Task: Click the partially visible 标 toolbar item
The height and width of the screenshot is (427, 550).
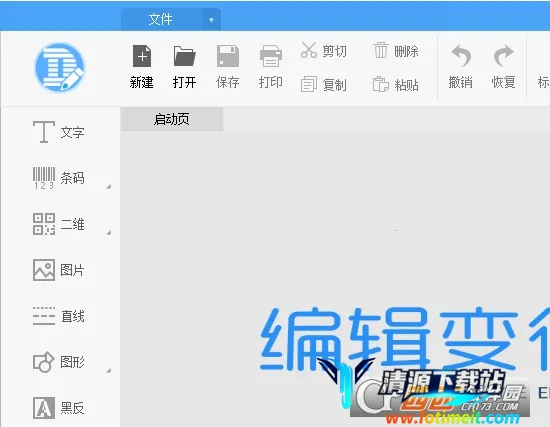Action: point(543,82)
